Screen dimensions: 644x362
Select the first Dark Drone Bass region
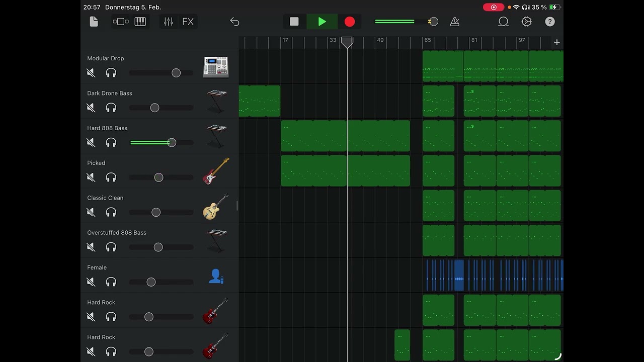pyautogui.click(x=260, y=101)
